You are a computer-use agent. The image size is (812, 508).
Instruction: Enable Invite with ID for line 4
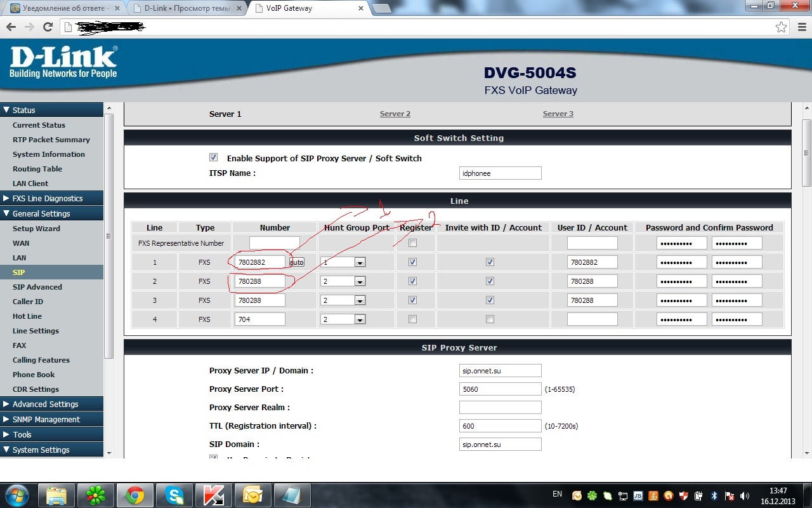coord(490,319)
